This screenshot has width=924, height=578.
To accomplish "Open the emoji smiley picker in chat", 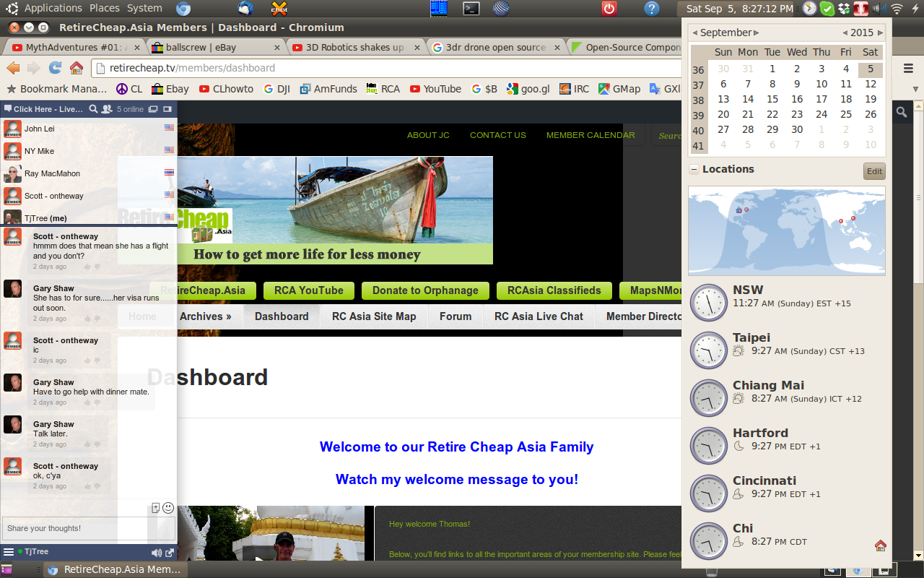I will click(168, 508).
